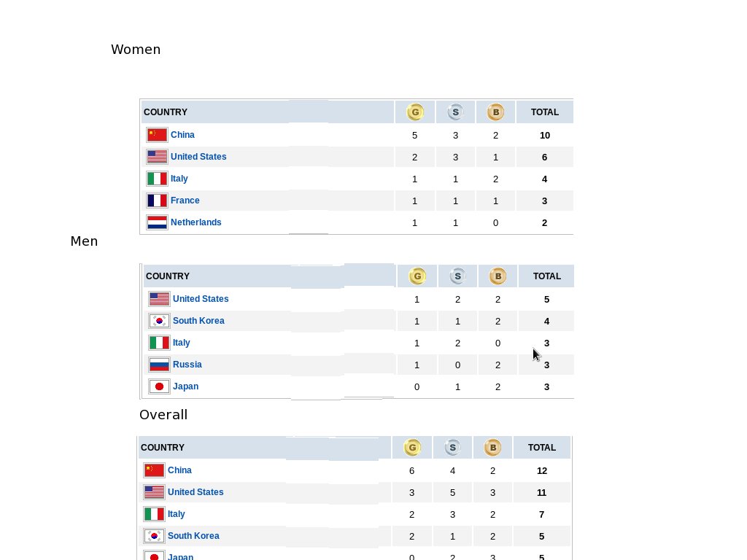Select South Korea flag in Men table
The image size is (747, 560).
[159, 321]
